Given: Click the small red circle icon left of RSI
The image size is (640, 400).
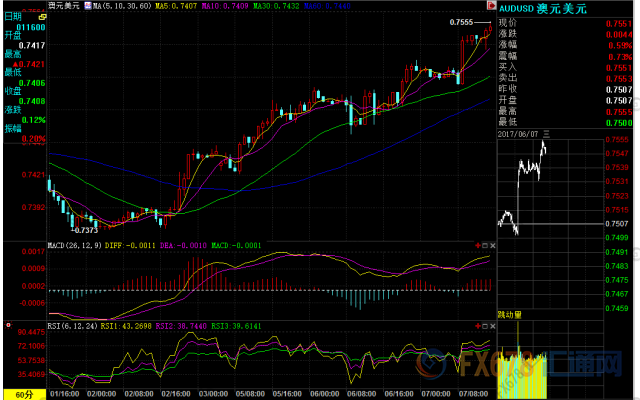Looking at the screenshot, I should pyautogui.click(x=8, y=326).
